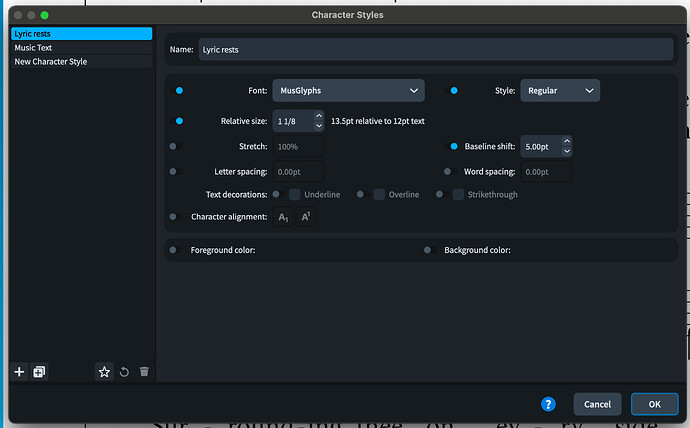Enable the Background color override switch
The height and width of the screenshot is (428, 690).
[430, 250]
